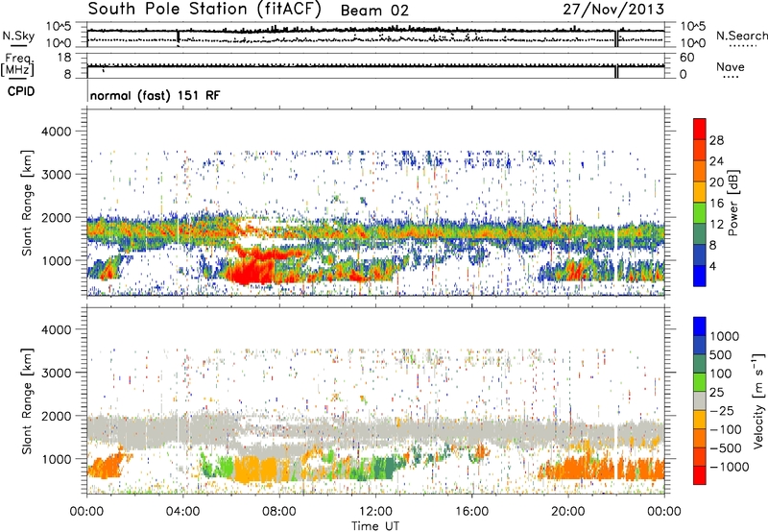Image resolution: width=768 pixels, height=532 pixels.
Task: Pick the light green segment of Velocity color bar
Action: click(700, 382)
